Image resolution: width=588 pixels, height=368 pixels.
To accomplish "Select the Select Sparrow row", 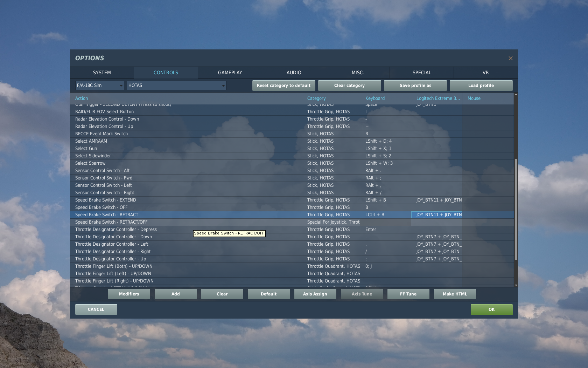I will 292,163.
